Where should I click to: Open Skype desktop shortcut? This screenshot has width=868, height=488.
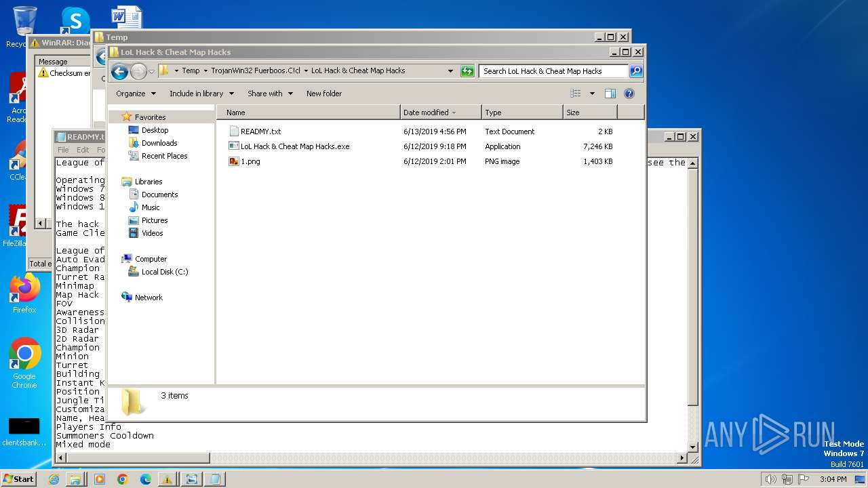point(75,20)
